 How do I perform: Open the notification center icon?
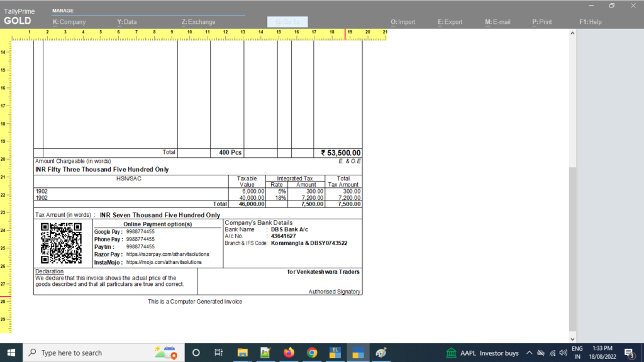[x=629, y=352]
